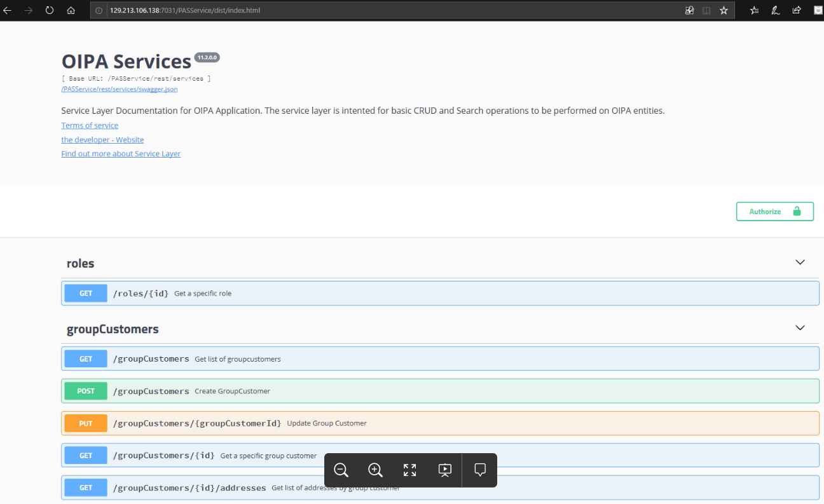Click the POST method badge
The height and width of the screenshot is (504, 824).
[86, 391]
